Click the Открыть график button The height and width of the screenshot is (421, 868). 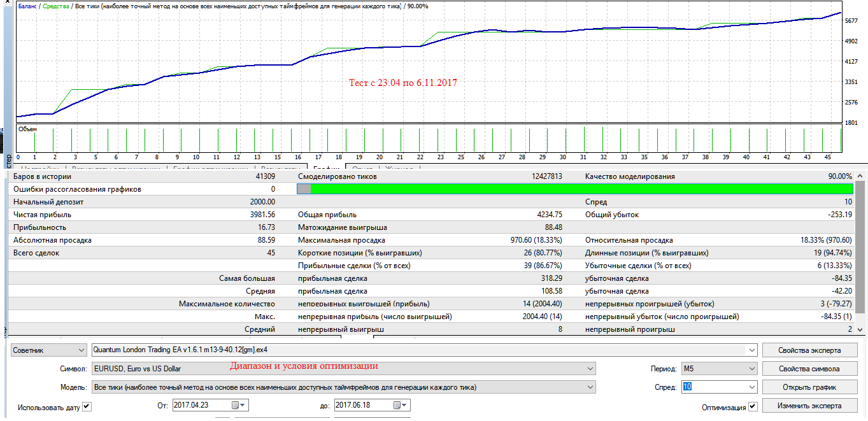809,387
